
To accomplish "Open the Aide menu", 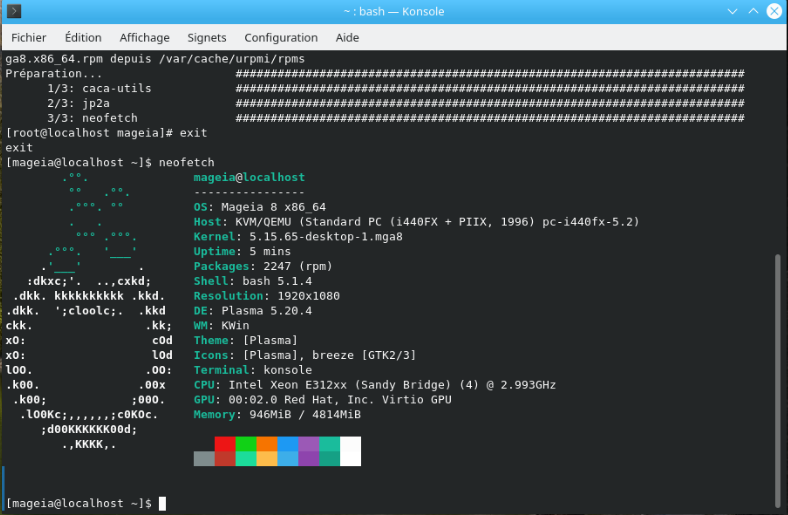I will [x=347, y=38].
